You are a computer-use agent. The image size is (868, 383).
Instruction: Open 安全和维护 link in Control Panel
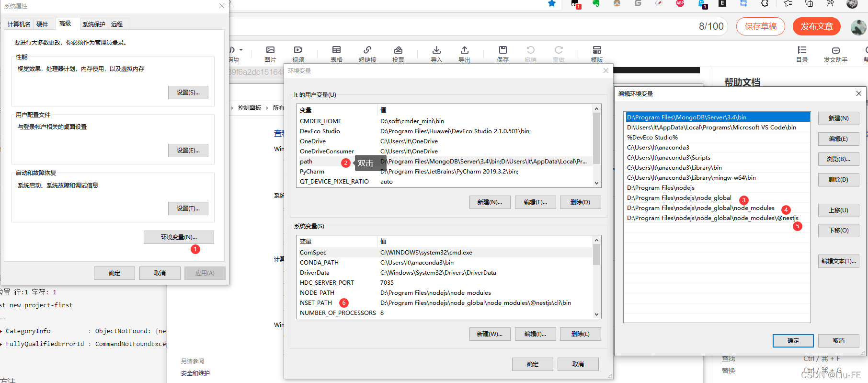pos(195,373)
